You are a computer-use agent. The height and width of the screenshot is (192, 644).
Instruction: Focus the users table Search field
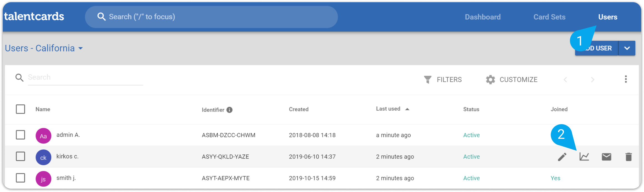[x=85, y=77]
